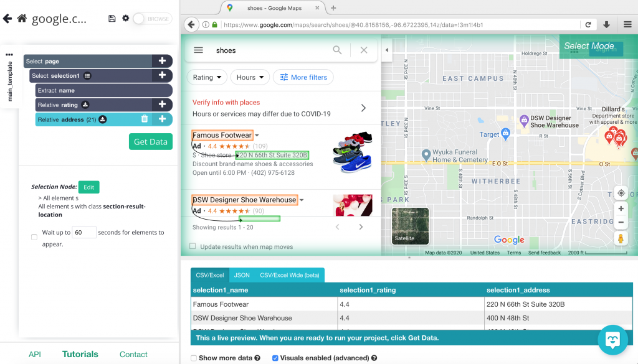Disable the Visuals enabled (advanced) checkbox

pyautogui.click(x=275, y=358)
